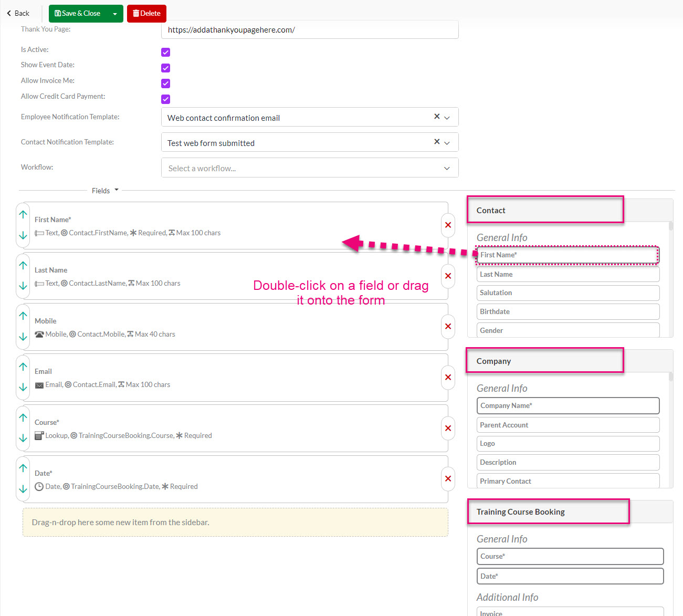
Task: Move Last Name field down with arrow
Action: click(23, 286)
